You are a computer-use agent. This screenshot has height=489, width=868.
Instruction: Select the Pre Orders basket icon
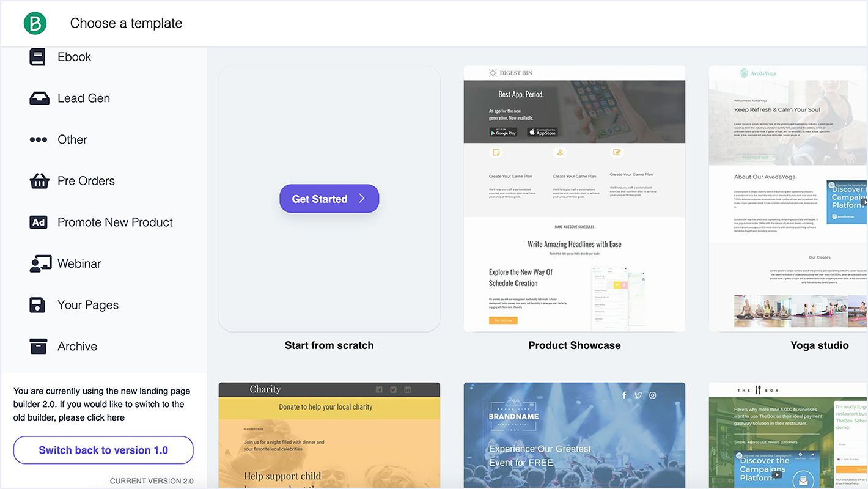pos(39,181)
